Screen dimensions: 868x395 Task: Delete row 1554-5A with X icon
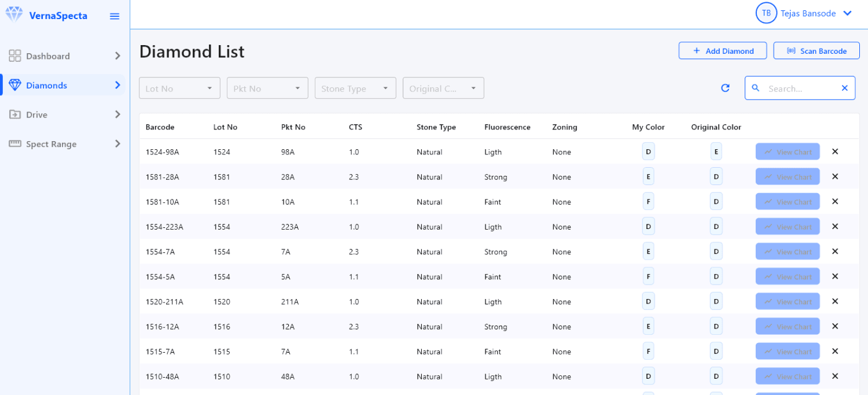pos(835,276)
